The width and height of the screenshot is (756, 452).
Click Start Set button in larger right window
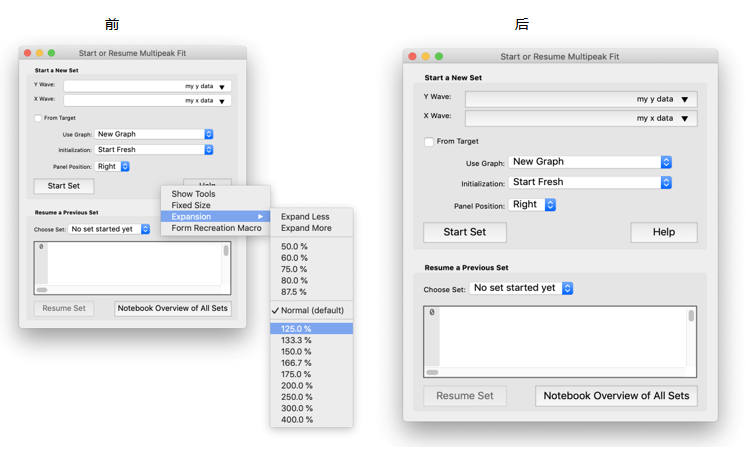(x=464, y=232)
